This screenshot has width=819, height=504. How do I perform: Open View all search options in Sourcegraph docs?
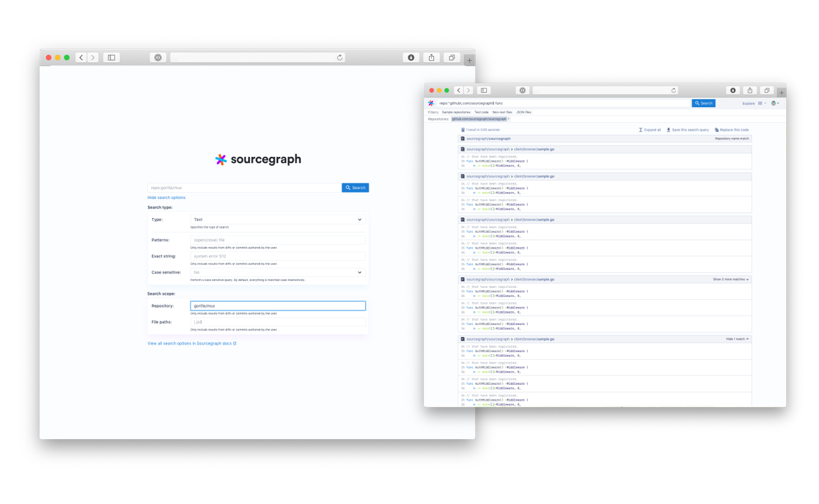(192, 343)
